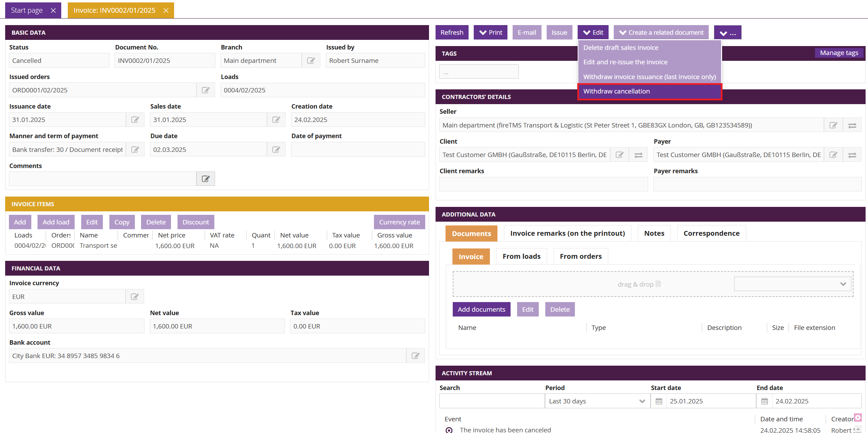This screenshot has width=868, height=433.
Task: Click the activity stream Search input field
Action: pyautogui.click(x=492, y=401)
